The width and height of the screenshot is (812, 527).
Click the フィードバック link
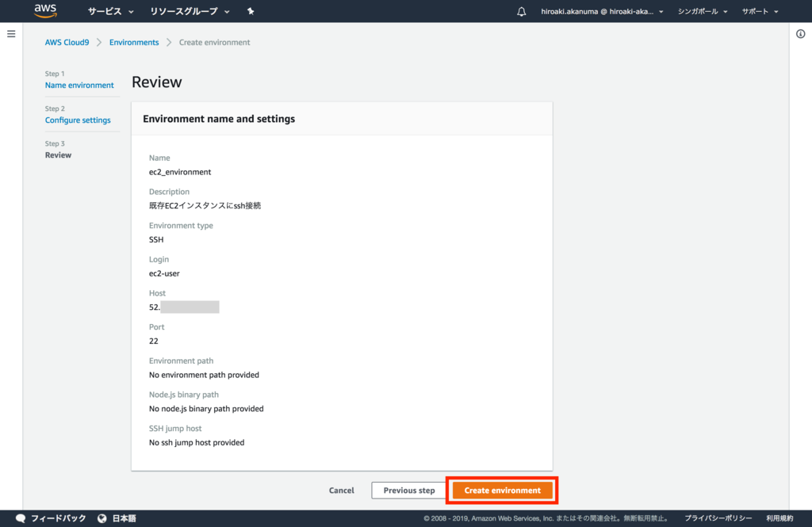pos(59,518)
